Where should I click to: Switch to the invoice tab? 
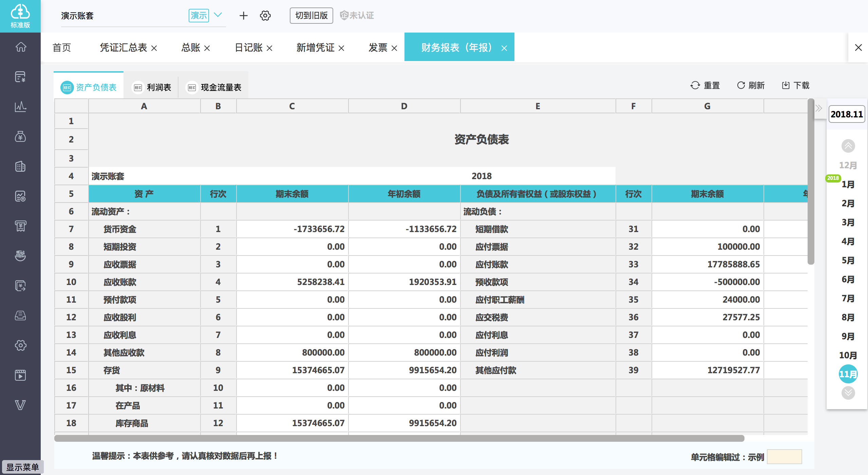[378, 47]
